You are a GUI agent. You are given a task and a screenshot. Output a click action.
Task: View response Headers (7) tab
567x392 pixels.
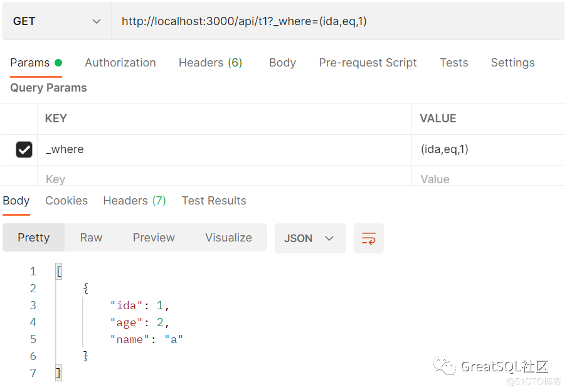click(134, 201)
